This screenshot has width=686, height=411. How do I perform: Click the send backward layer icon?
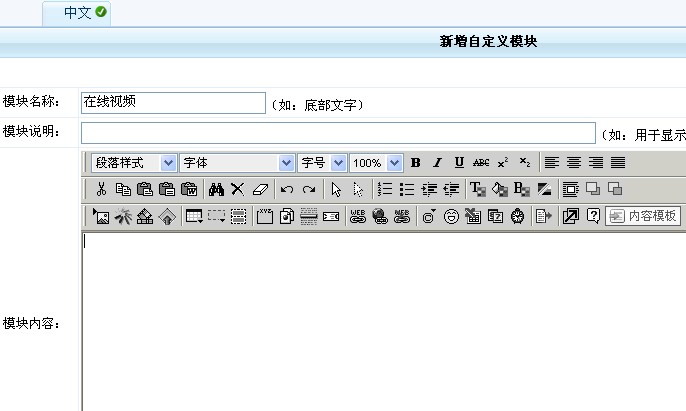pyautogui.click(x=615, y=189)
